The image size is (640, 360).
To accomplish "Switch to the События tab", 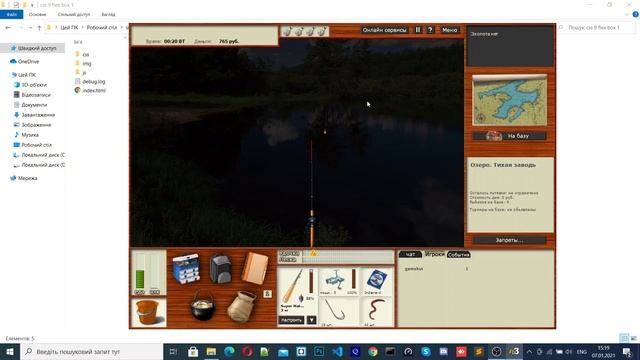I will [459, 254].
